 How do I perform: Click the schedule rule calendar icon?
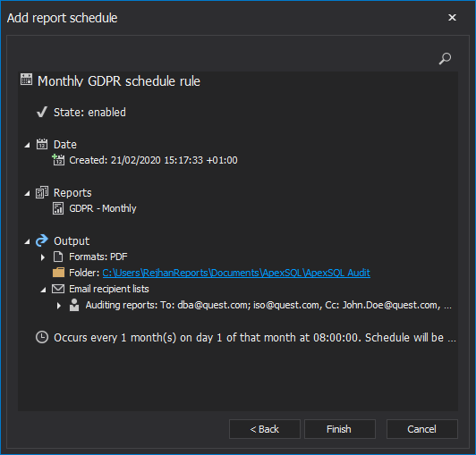(27, 80)
